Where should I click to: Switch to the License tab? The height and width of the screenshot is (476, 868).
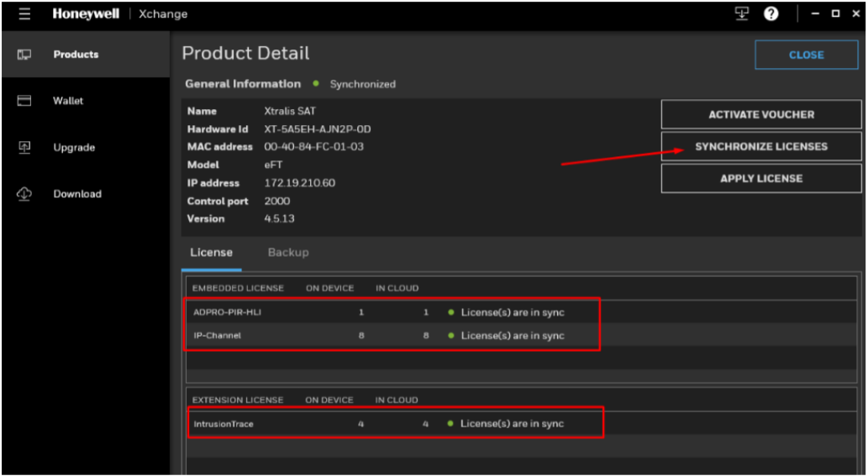tap(212, 253)
